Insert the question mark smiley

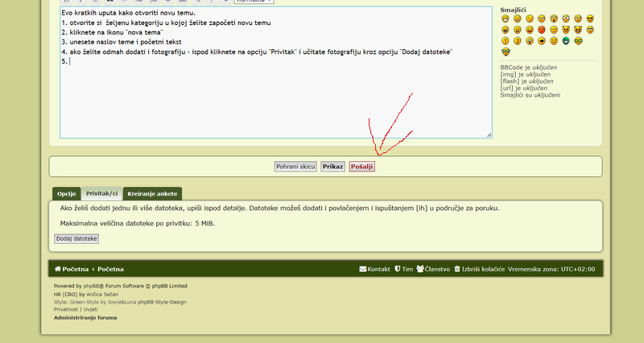(x=518, y=41)
